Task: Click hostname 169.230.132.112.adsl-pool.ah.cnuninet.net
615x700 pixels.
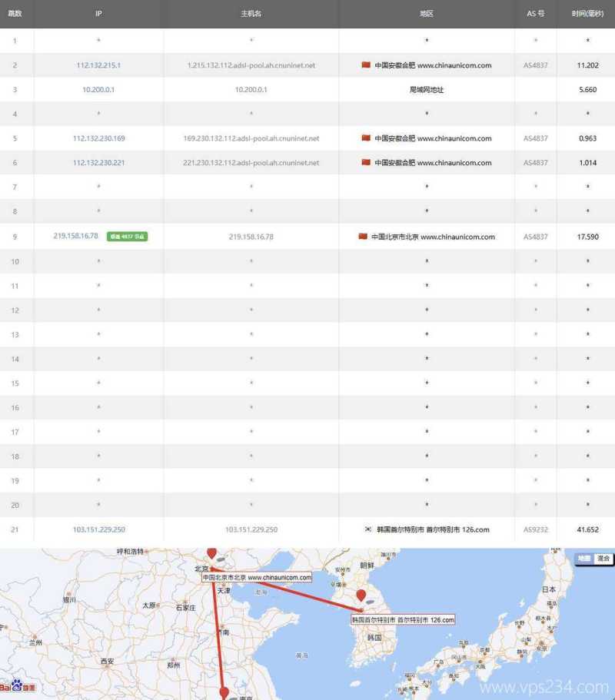Action: click(x=251, y=139)
